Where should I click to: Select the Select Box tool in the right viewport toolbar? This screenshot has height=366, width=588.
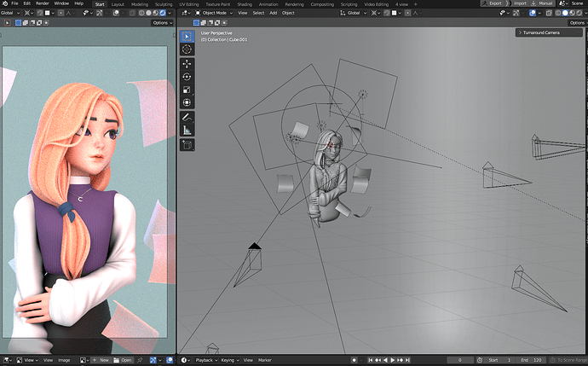point(187,37)
